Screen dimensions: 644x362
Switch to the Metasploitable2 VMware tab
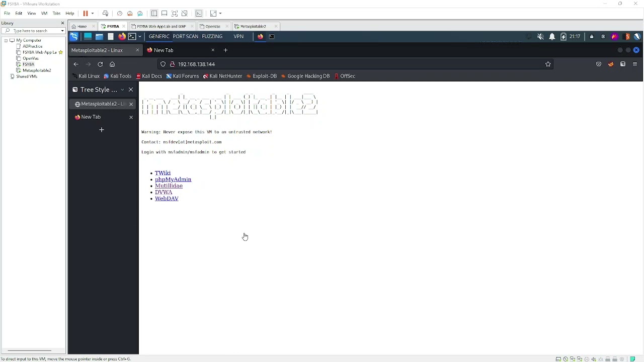pyautogui.click(x=253, y=26)
